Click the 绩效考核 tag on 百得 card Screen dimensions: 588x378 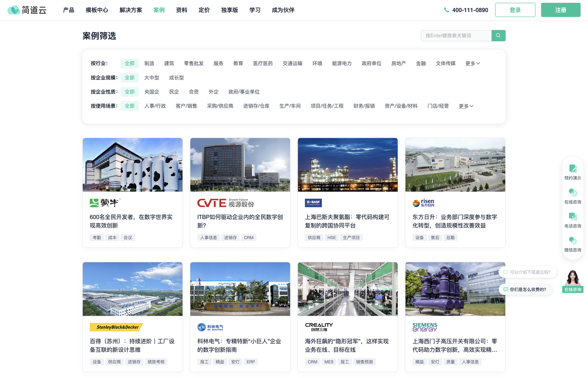pyautogui.click(x=155, y=362)
